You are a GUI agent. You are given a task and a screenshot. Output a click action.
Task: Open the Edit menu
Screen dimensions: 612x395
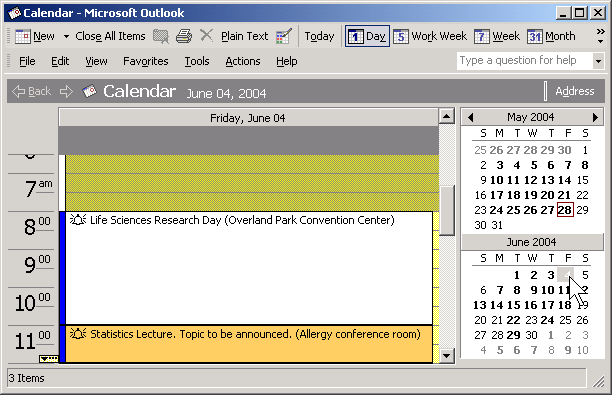click(60, 61)
